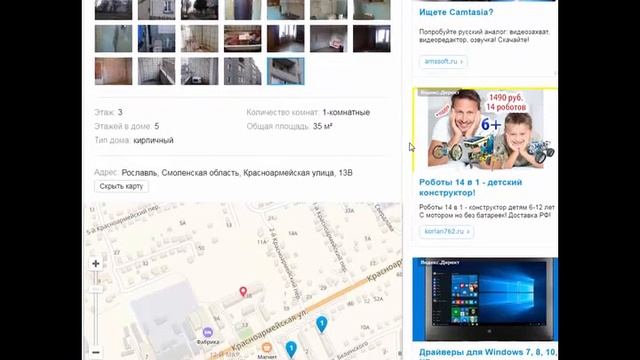Click the korlan762.ru ad link

(447, 231)
